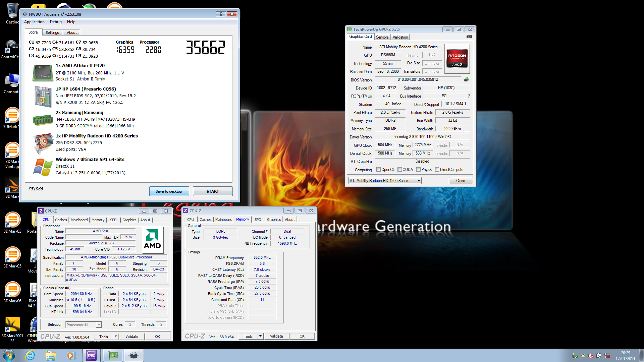The height and width of the screenshot is (362, 644).
Task: Open the Application menu in Aquamark
Action: tap(34, 22)
